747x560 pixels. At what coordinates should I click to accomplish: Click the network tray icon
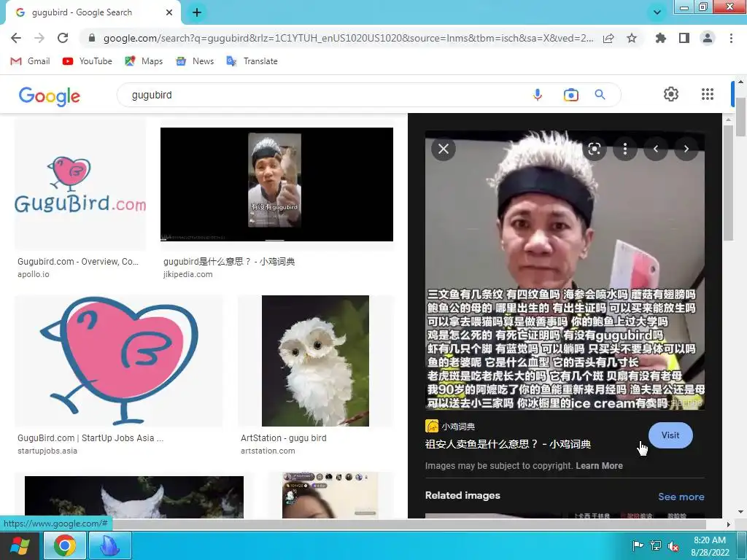pyautogui.click(x=656, y=545)
